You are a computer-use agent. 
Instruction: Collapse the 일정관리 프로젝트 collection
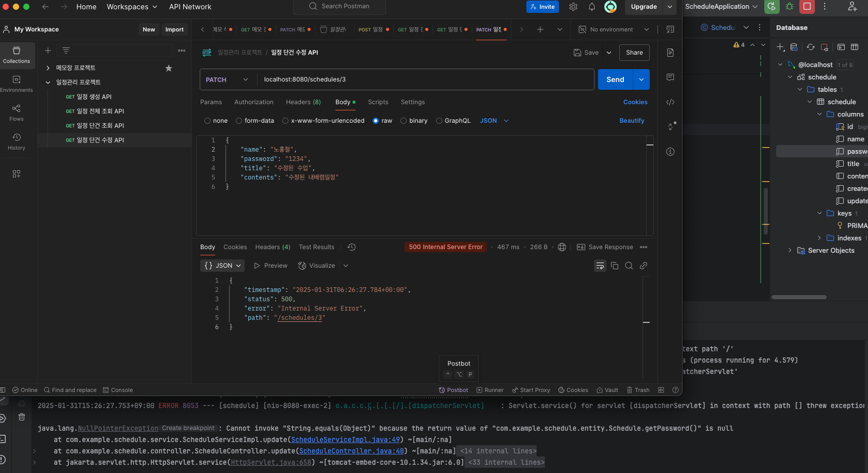[x=48, y=83]
